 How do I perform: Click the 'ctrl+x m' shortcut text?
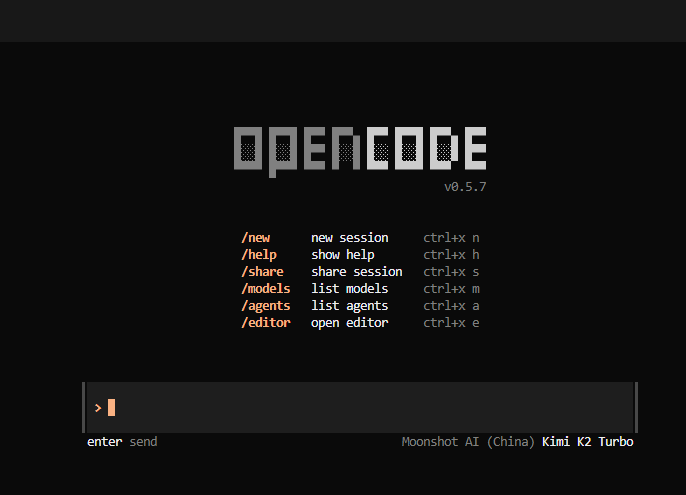[x=451, y=289]
